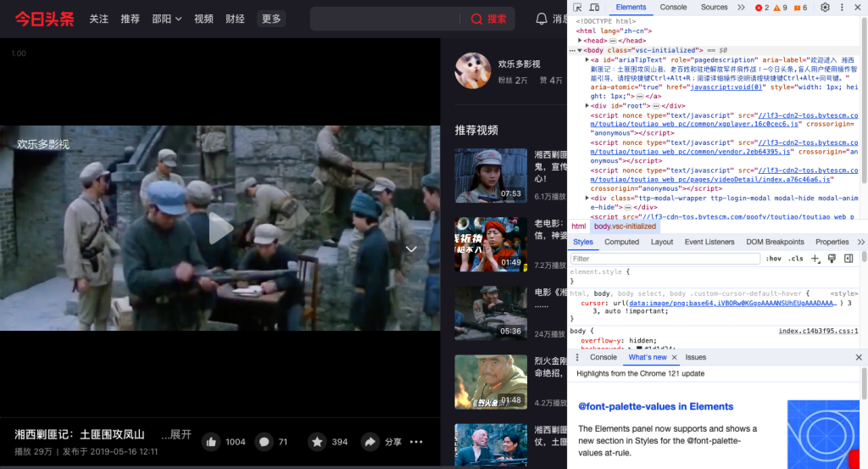Click the 今日头条 logo

pos(44,19)
